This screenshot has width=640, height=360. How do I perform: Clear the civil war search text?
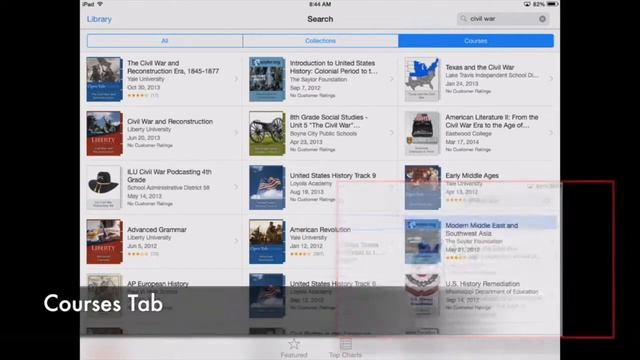pos(542,19)
